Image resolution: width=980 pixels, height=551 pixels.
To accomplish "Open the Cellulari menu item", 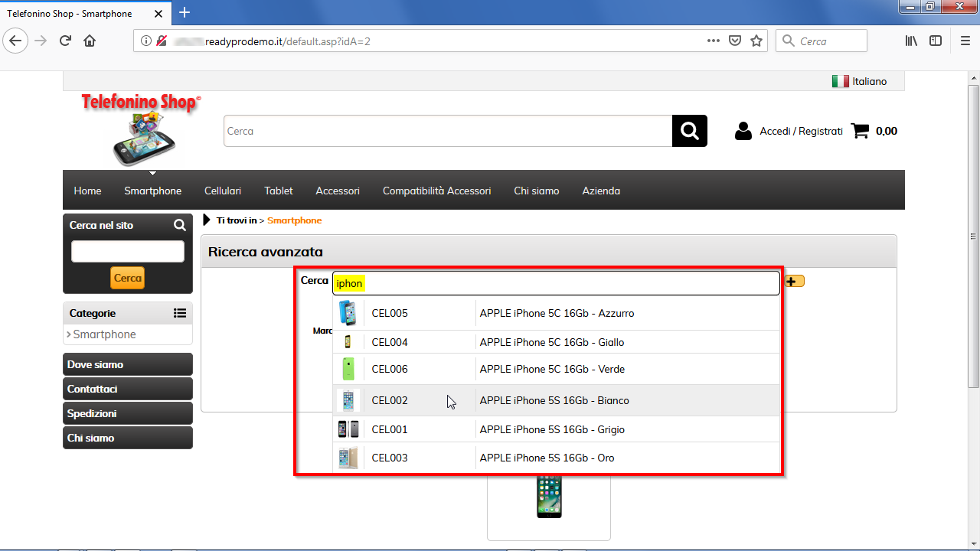I will click(x=223, y=191).
